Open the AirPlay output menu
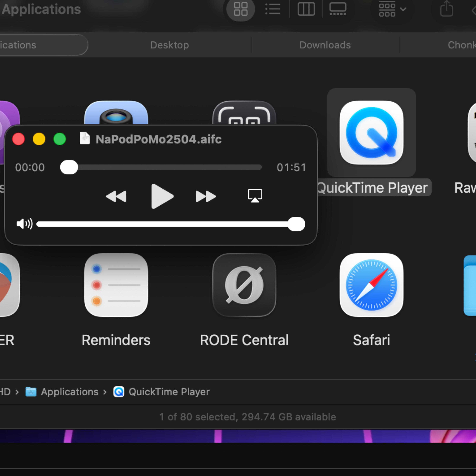This screenshot has width=476, height=476. tap(255, 196)
